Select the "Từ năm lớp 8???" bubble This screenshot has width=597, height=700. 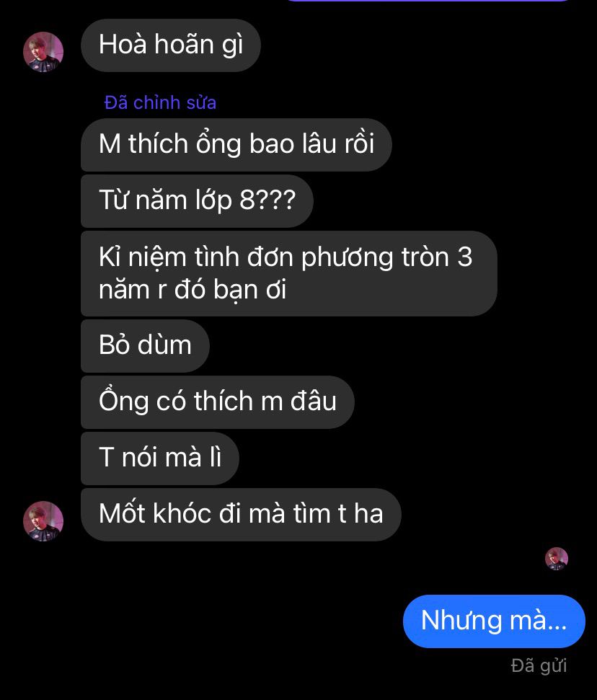pyautogui.click(x=197, y=201)
